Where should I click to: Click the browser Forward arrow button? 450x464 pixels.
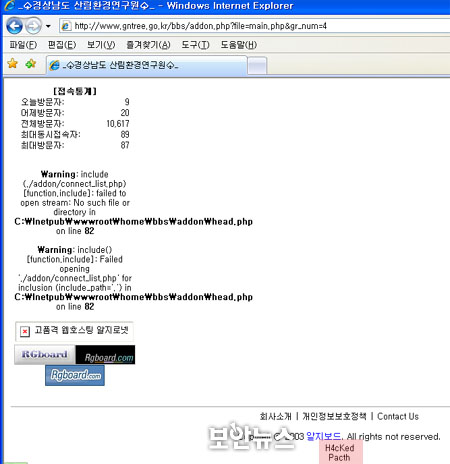point(33,26)
